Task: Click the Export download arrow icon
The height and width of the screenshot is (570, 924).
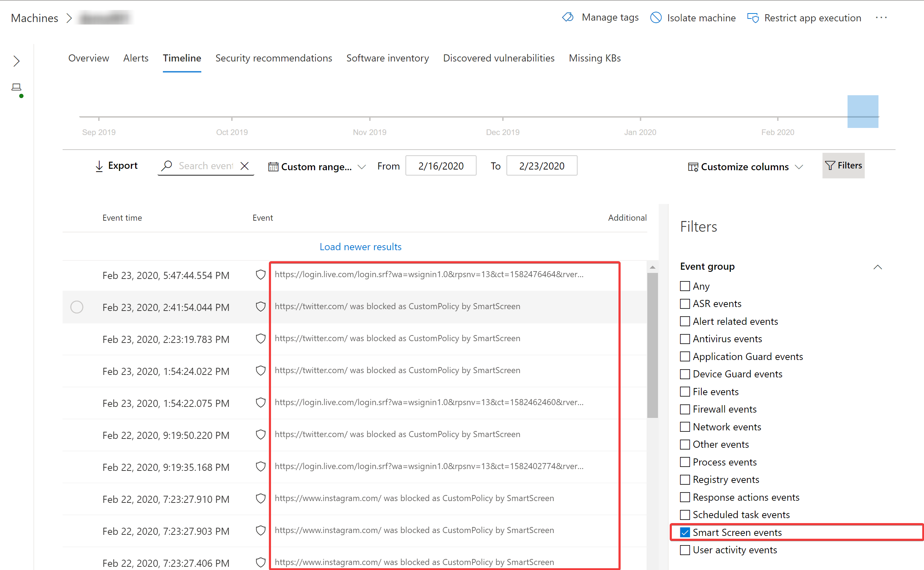Action: click(99, 166)
